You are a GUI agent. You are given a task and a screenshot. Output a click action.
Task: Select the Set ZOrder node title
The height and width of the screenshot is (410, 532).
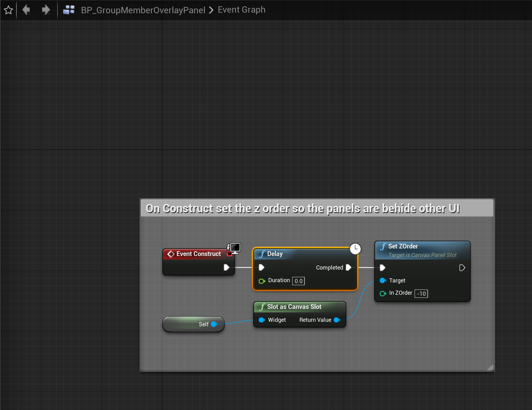pos(403,246)
